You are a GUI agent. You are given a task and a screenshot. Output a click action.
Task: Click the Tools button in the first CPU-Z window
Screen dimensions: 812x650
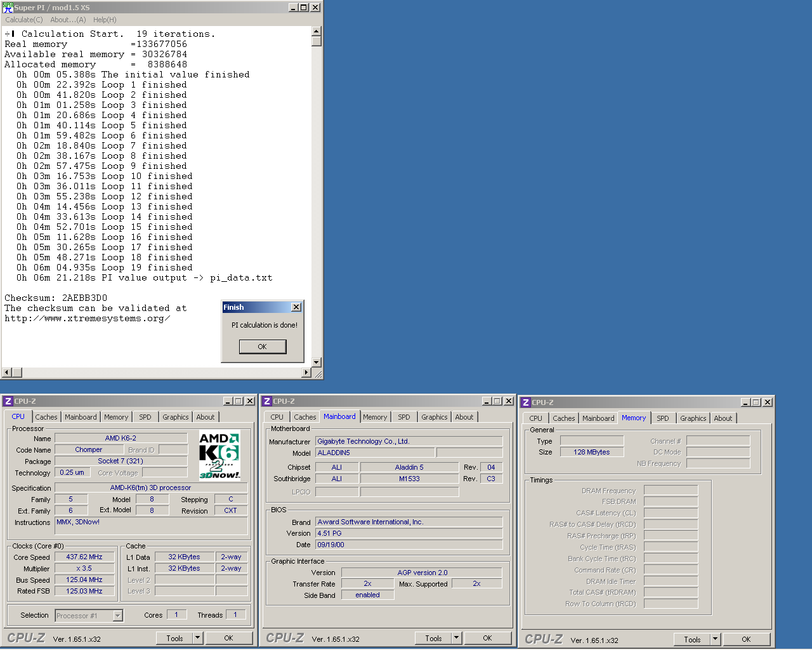175,639
